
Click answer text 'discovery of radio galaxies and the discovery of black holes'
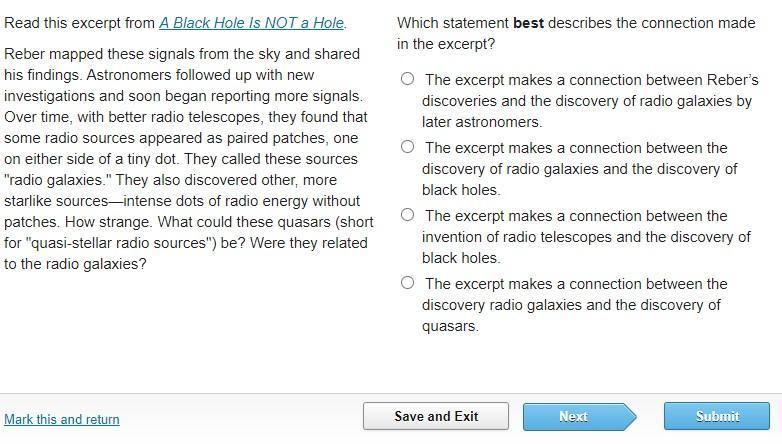point(579,169)
